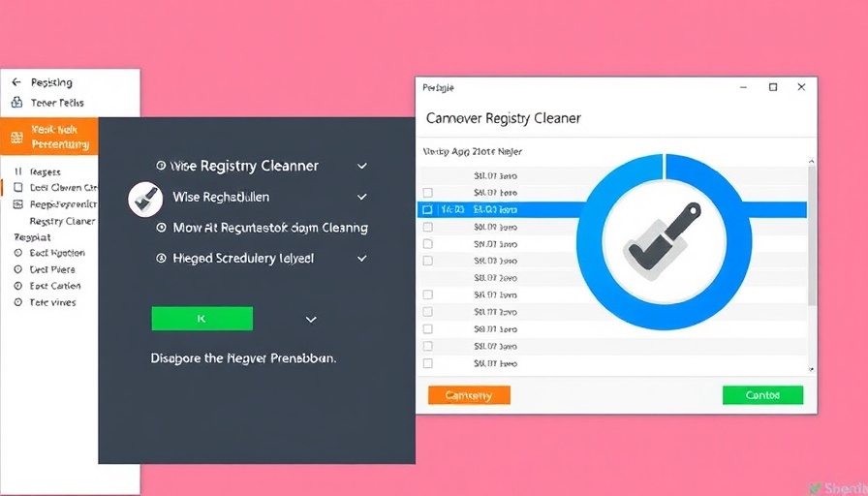Open "Regstry Claner" in the sidebar
868x496 pixels.
coord(62,221)
